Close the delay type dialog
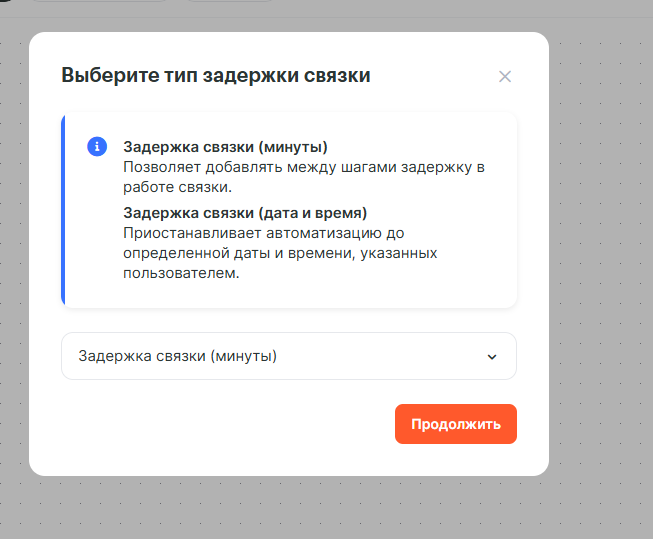 [x=505, y=76]
